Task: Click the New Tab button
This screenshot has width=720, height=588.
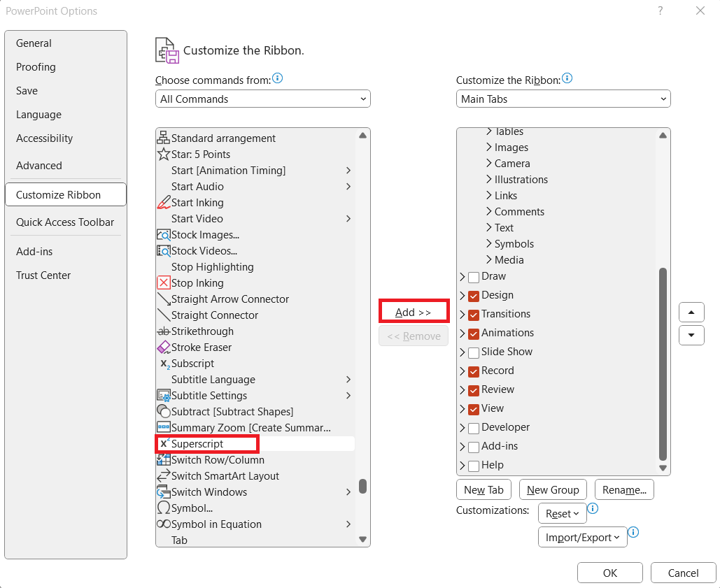Action: click(483, 489)
